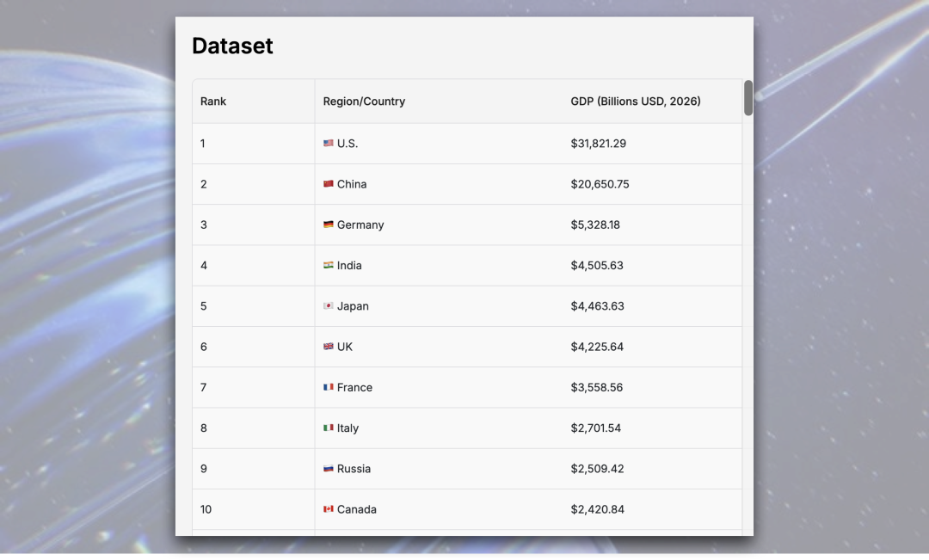
Task: Click the U.S. flag icon
Action: coord(328,143)
